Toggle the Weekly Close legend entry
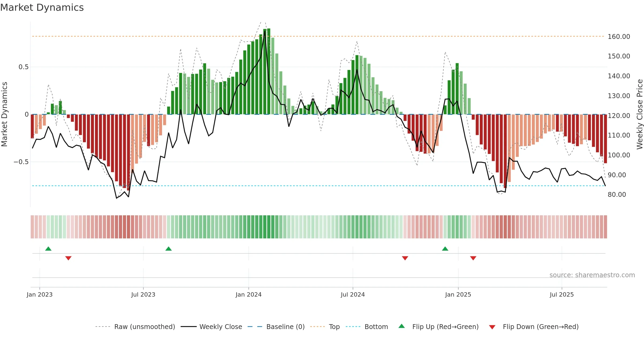644x362 pixels. 211,327
